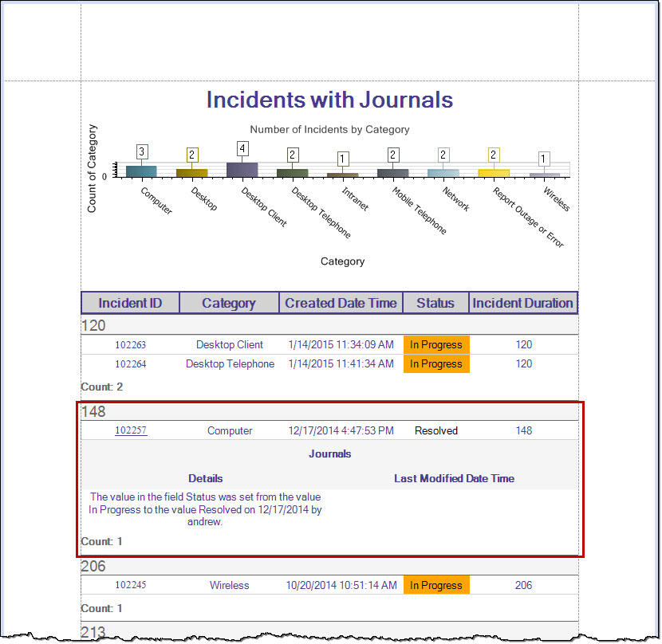Screen dimensions: 662x644
Task: Click data label 4 above Desktop Client
Action: point(242,148)
